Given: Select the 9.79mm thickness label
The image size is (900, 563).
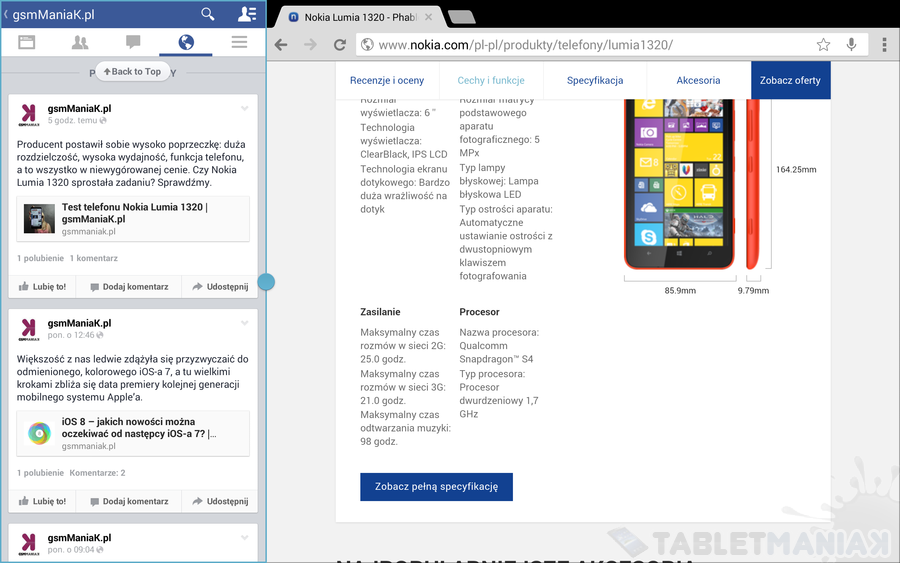Looking at the screenshot, I should click(x=753, y=290).
